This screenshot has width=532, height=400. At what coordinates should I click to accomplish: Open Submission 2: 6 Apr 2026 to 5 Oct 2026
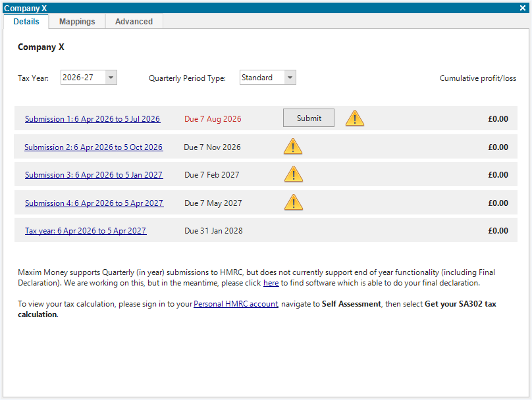pyautogui.click(x=93, y=147)
